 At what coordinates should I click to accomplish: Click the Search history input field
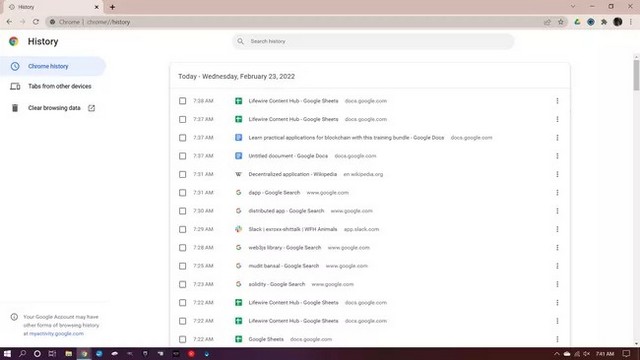coord(373,41)
